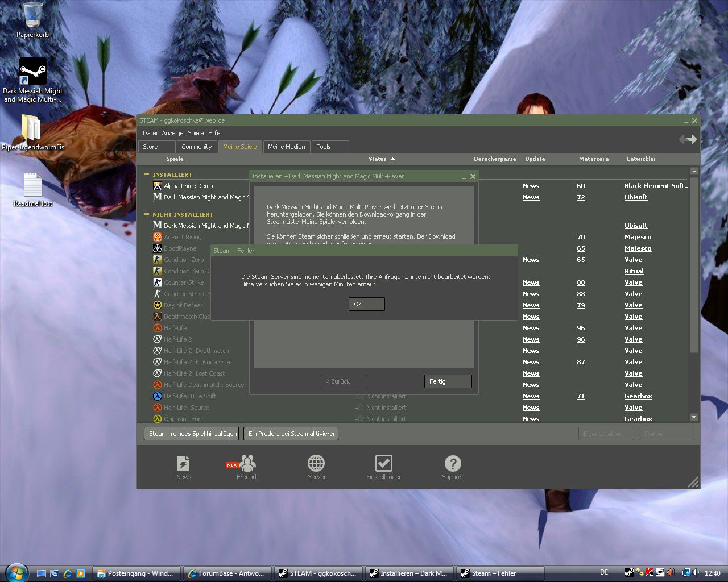Select Alpha Prime Demo game icon

[x=158, y=186]
